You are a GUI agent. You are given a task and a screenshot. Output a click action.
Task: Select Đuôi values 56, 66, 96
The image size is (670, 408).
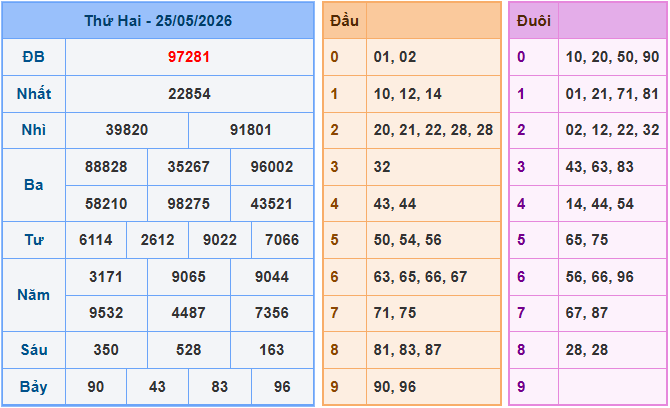click(599, 277)
